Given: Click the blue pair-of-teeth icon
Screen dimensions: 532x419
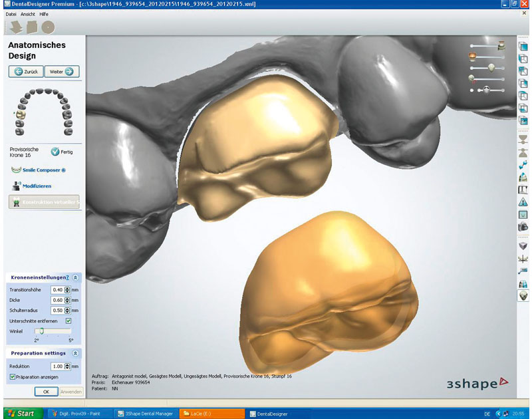Looking at the screenshot, I should click(523, 283).
